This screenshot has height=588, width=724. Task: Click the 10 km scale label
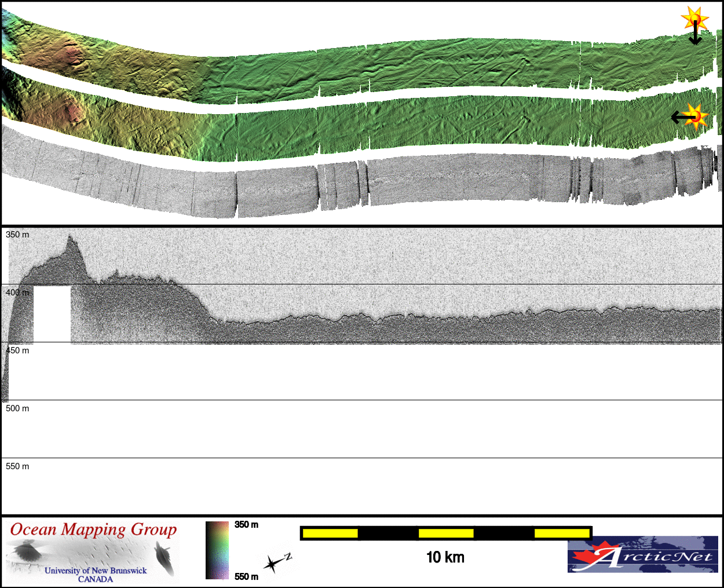pos(445,557)
